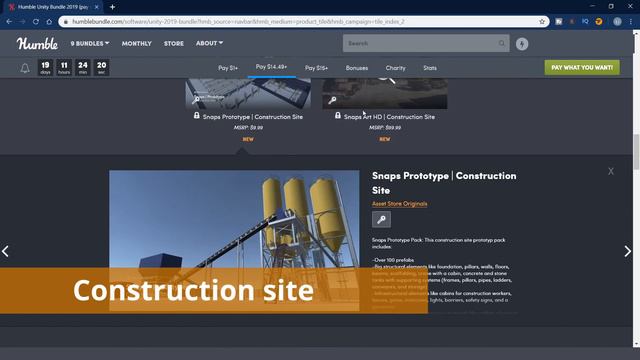The width and height of the screenshot is (640, 360).
Task: Click lock icon beside Snaps Art HD title
Action: (x=338, y=116)
